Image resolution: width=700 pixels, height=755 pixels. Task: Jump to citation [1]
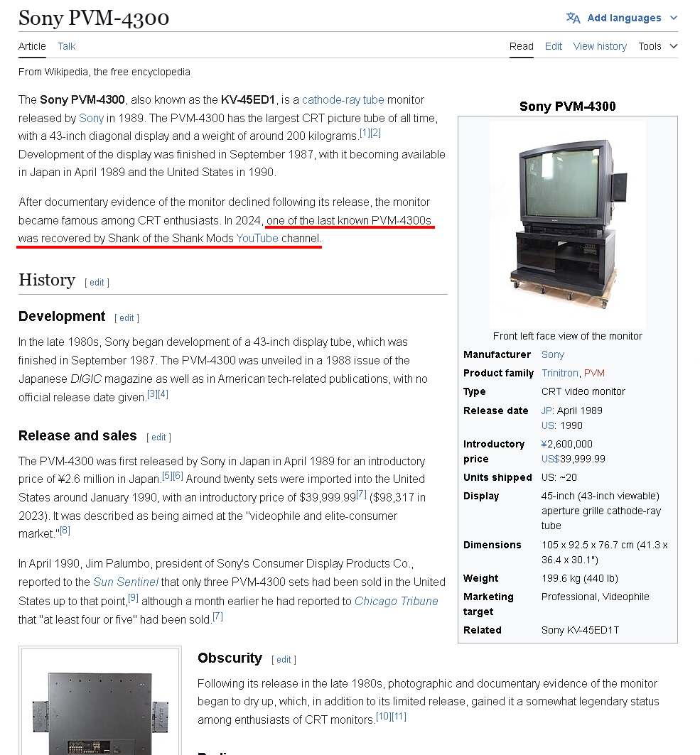pyautogui.click(x=365, y=133)
